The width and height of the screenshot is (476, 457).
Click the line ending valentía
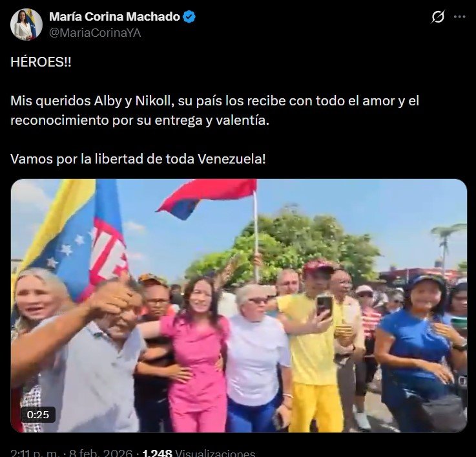140,120
